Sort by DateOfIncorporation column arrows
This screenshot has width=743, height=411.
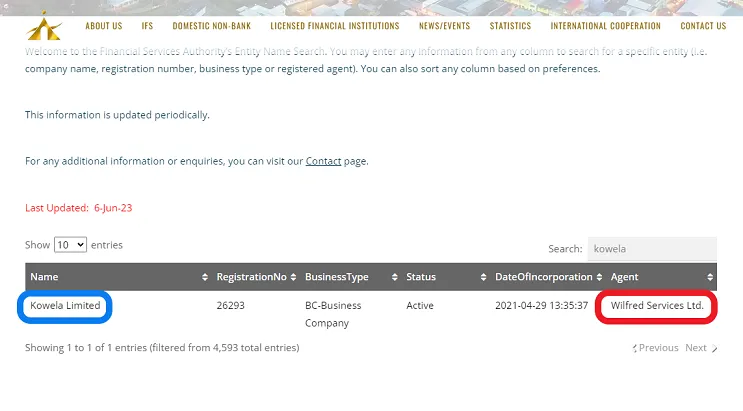(x=599, y=277)
